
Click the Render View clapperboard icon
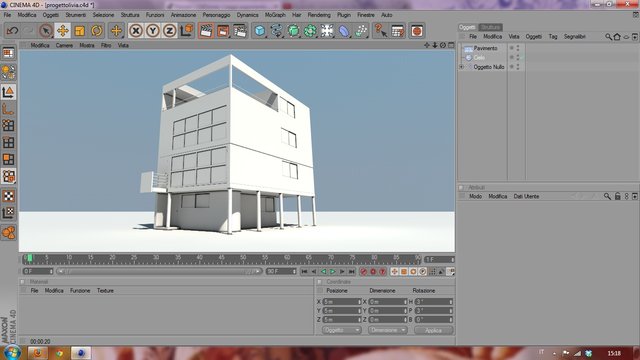point(206,31)
